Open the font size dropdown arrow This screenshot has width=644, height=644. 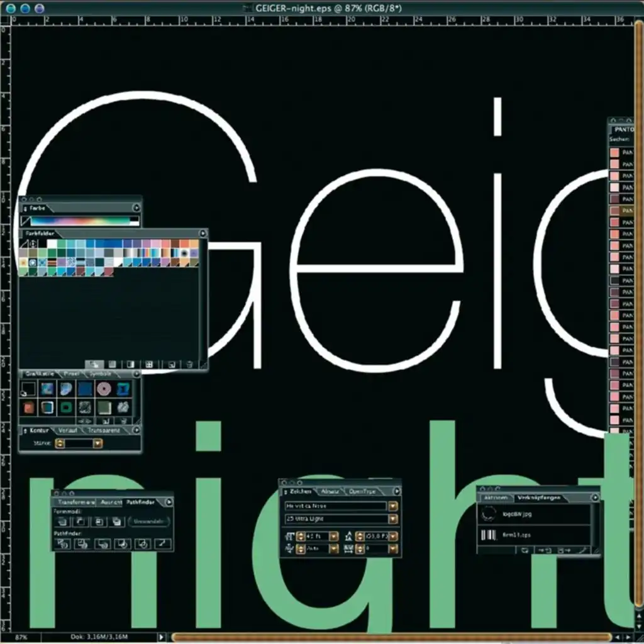tap(334, 536)
